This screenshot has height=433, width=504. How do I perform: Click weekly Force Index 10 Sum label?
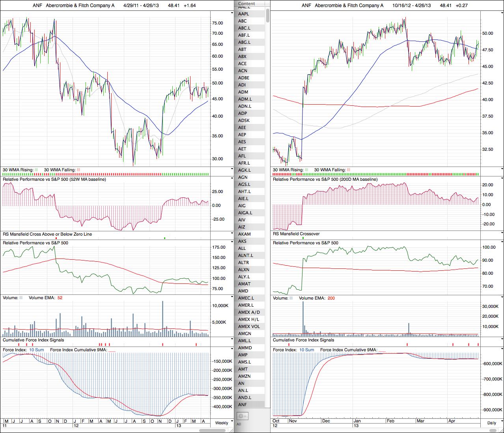(x=37, y=350)
